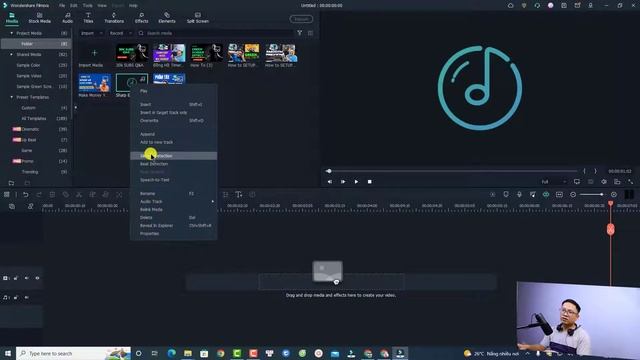Screen dimensions: 640x360
Task: Toggle the media grid view icon
Action: [x=310, y=33]
